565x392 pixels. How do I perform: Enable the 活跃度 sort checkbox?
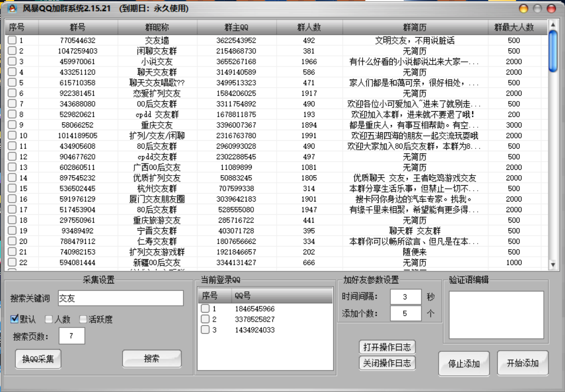(x=83, y=319)
